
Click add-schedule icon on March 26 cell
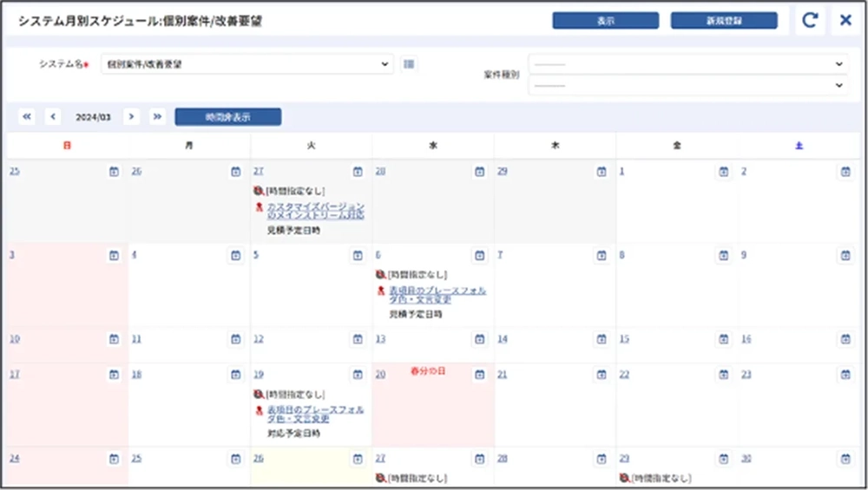click(358, 459)
